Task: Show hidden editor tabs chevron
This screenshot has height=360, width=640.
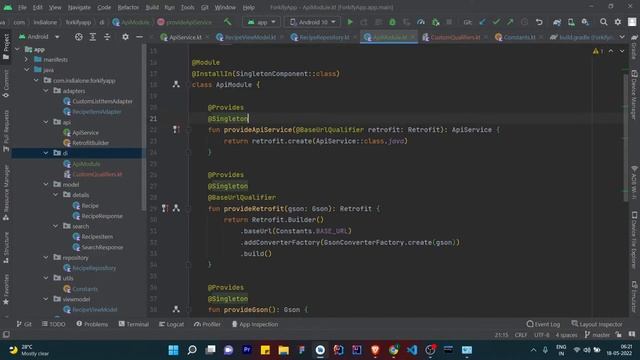Action: 622,37
